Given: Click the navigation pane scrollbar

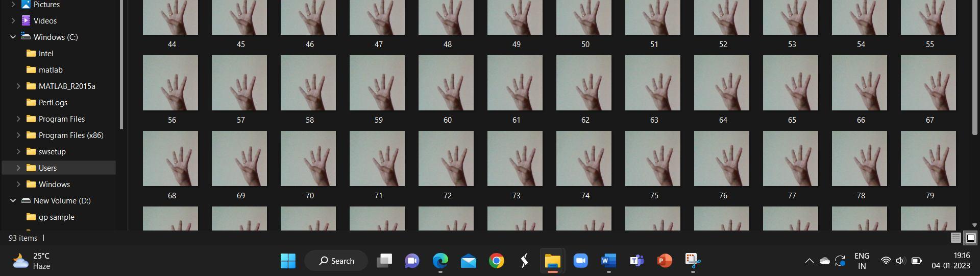Looking at the screenshot, I should (121, 64).
